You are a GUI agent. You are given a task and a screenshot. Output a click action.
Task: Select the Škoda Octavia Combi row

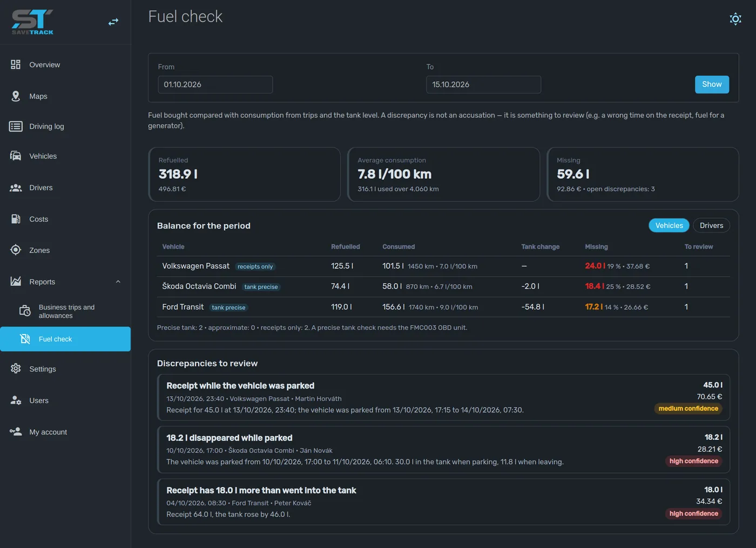pos(443,287)
